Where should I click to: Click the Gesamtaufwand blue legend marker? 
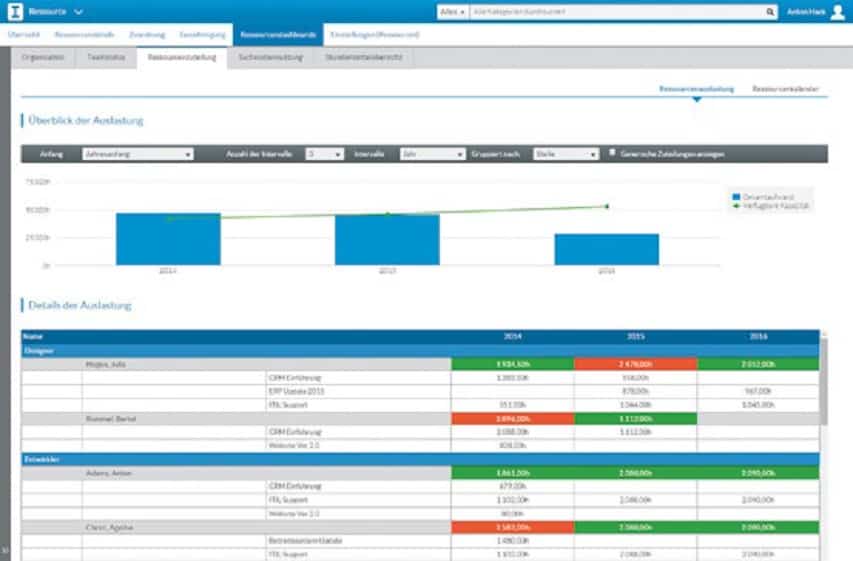pyautogui.click(x=735, y=196)
